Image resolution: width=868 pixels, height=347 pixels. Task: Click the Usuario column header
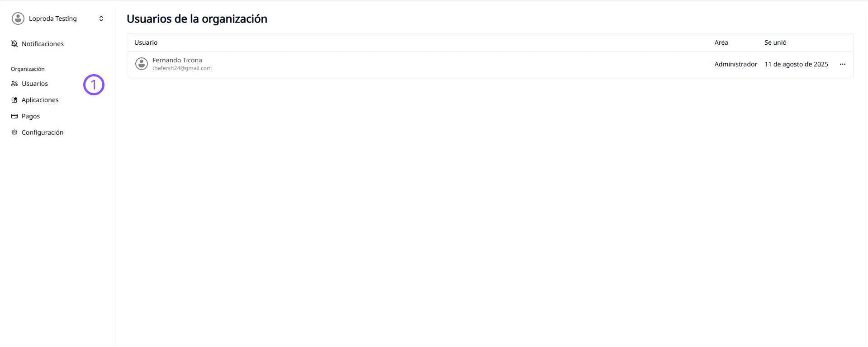[146, 42]
